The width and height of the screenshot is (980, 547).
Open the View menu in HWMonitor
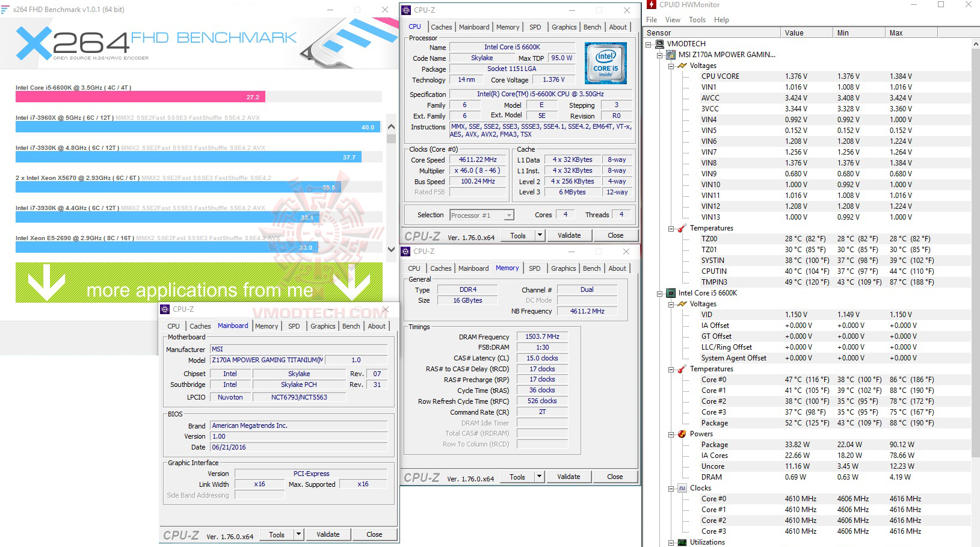[673, 20]
